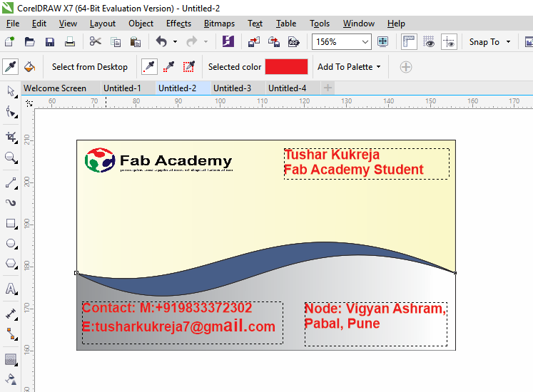Open the Search Content purple icon
This screenshot has width=533, height=392.
228,42
